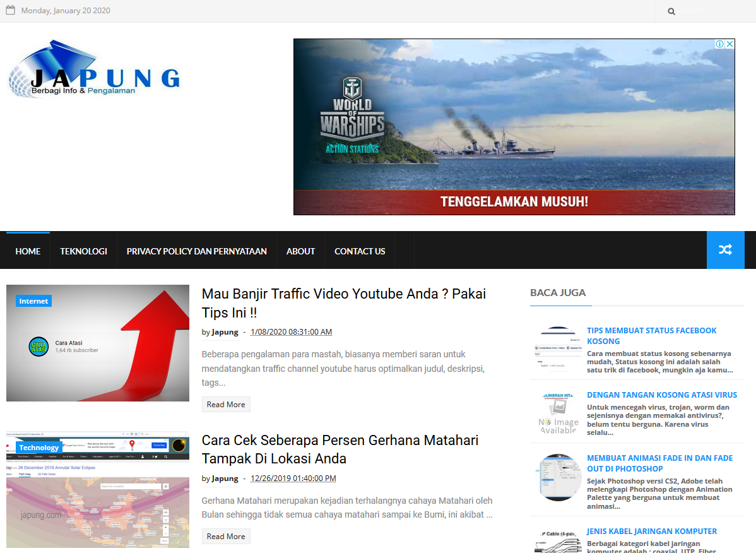Click the calendar icon beside the date

click(x=11, y=10)
